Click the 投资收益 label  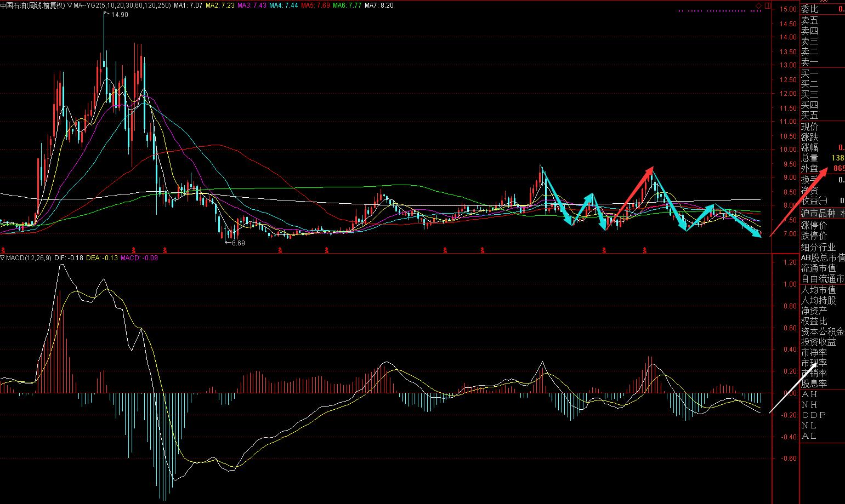click(818, 342)
